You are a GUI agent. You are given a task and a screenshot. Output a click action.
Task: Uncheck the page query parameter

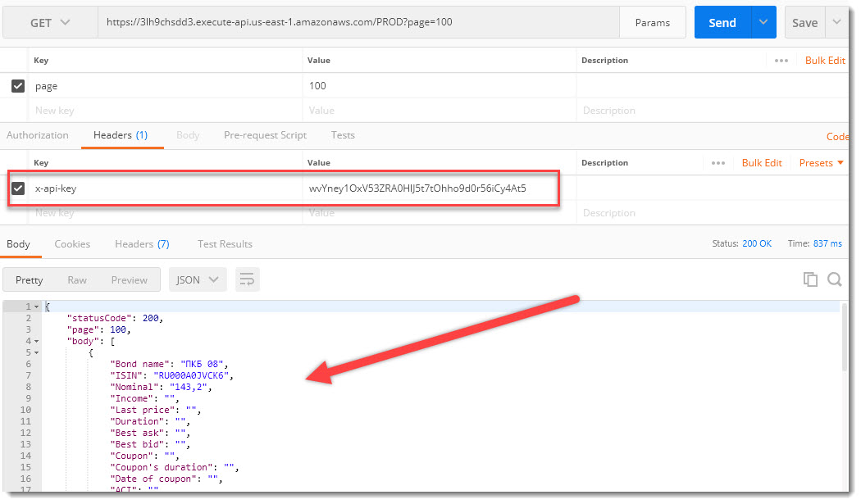click(x=18, y=85)
